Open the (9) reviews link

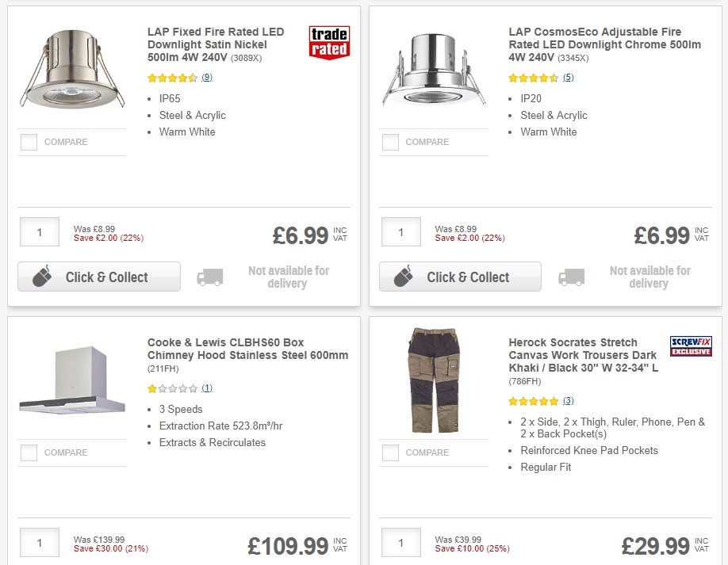coord(207,78)
